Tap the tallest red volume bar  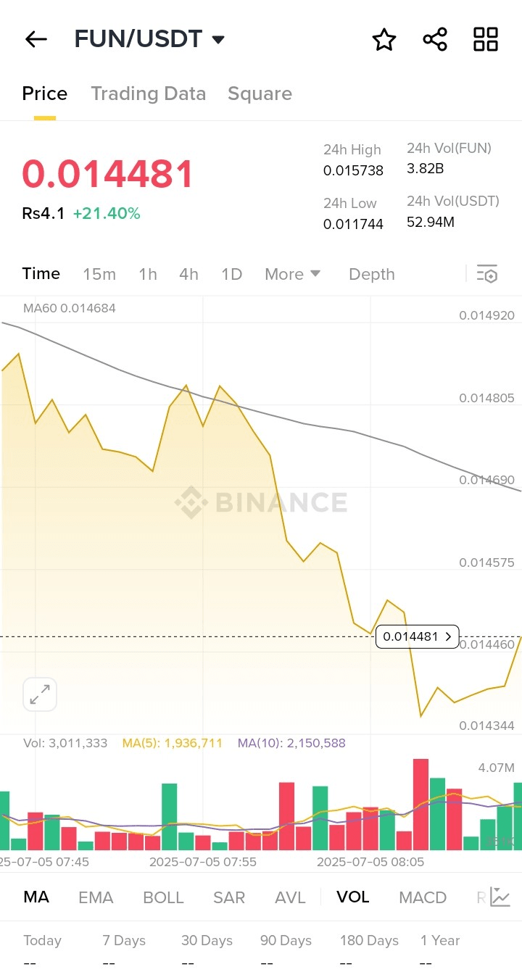click(420, 805)
